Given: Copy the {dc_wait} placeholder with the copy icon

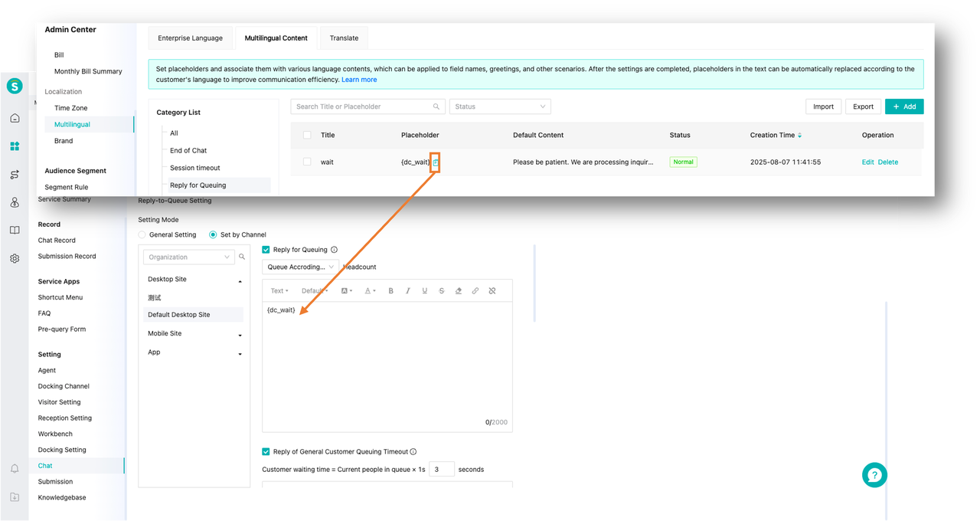Looking at the screenshot, I should tap(436, 162).
